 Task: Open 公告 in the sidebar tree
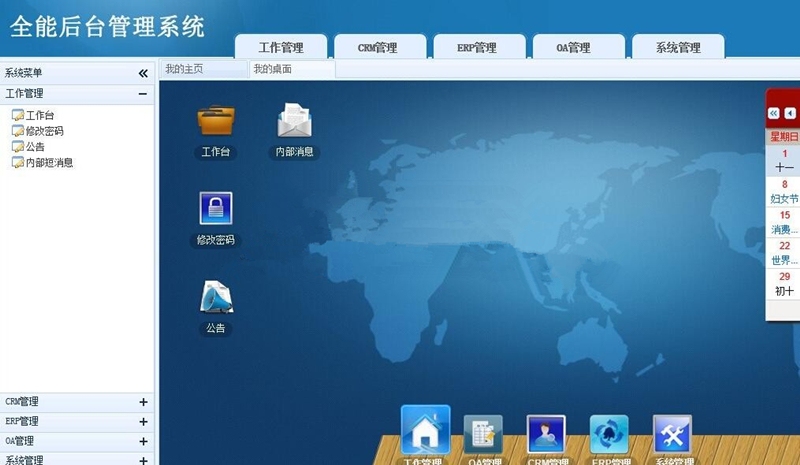click(35, 147)
